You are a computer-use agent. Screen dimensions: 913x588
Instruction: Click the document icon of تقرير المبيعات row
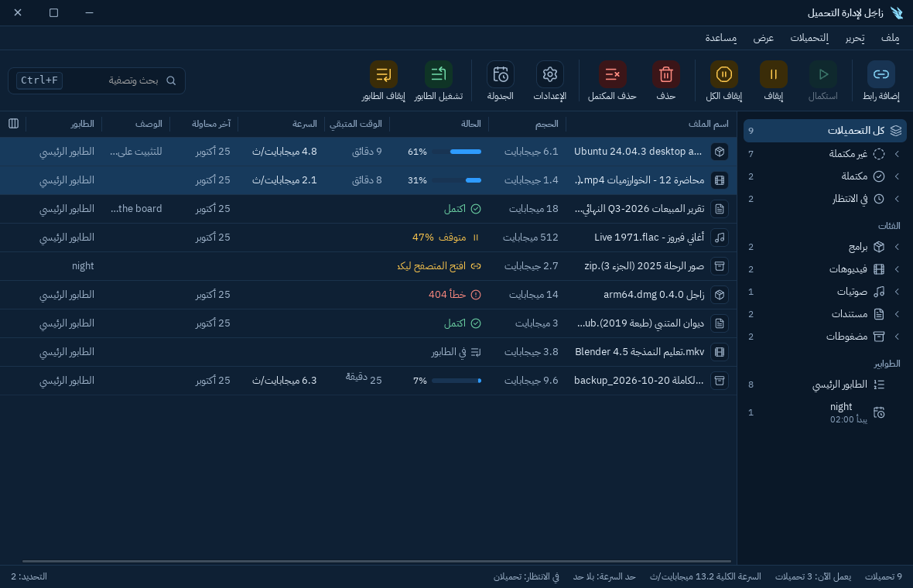720,208
